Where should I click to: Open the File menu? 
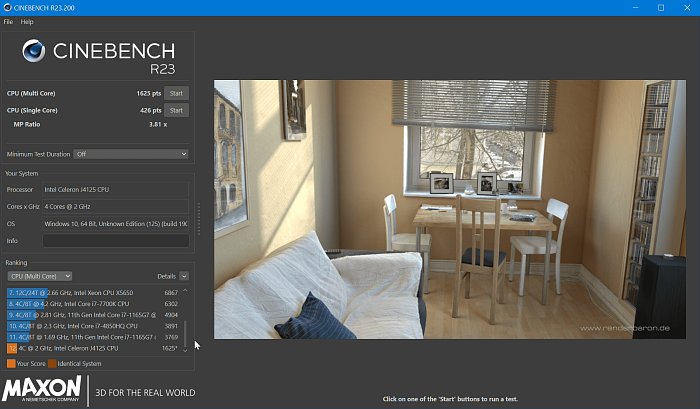[8, 21]
